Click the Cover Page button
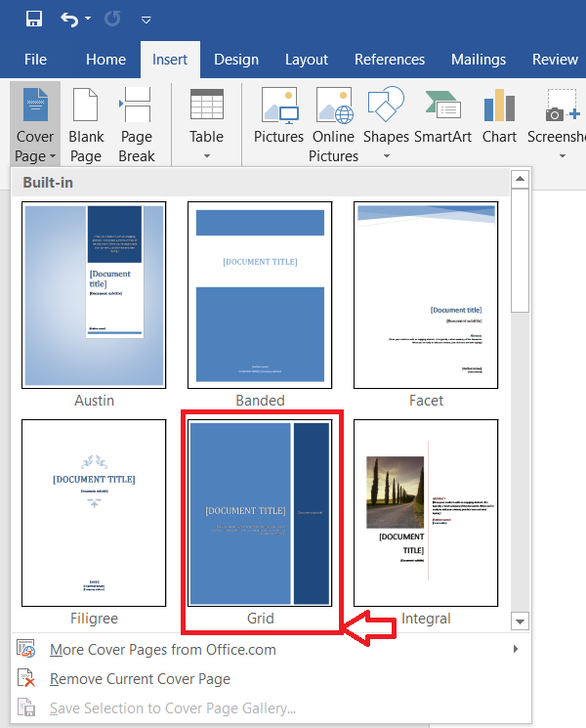Screen dimensions: 586x728 [35, 124]
